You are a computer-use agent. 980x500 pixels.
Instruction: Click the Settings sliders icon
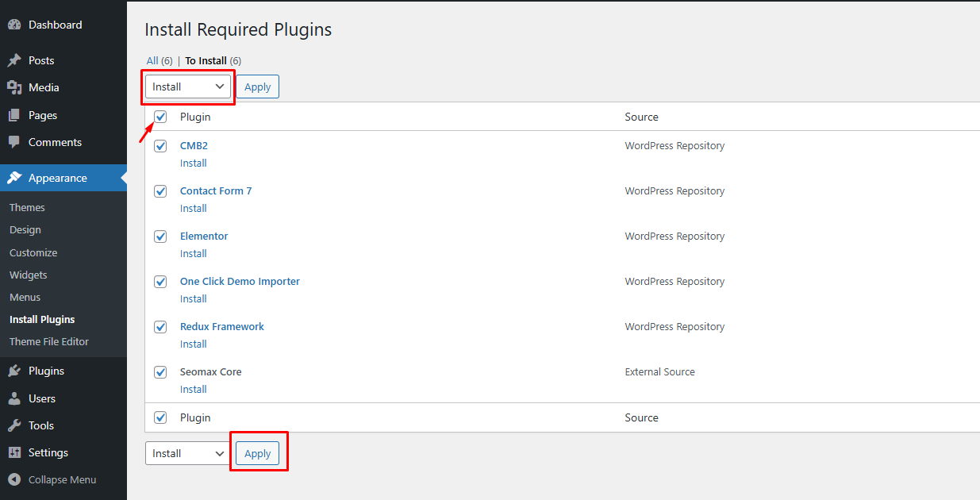14,452
